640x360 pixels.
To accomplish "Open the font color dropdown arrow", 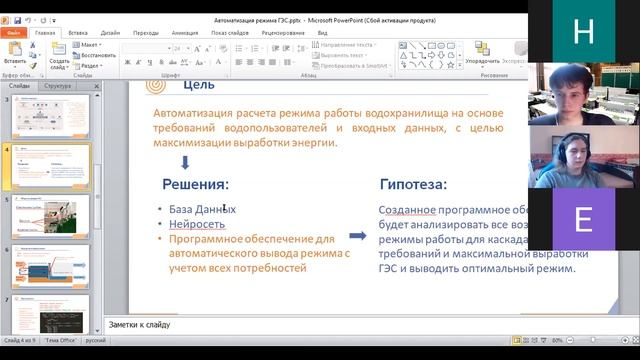I will coord(226,62).
